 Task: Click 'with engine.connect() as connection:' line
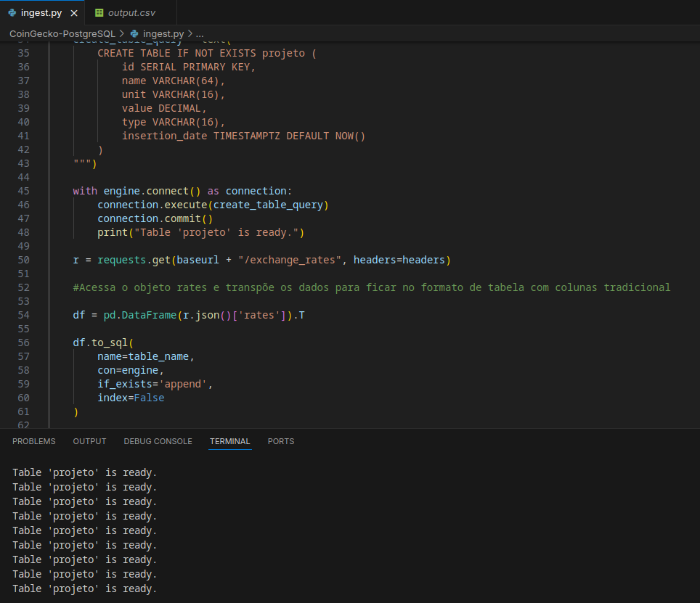tap(182, 191)
